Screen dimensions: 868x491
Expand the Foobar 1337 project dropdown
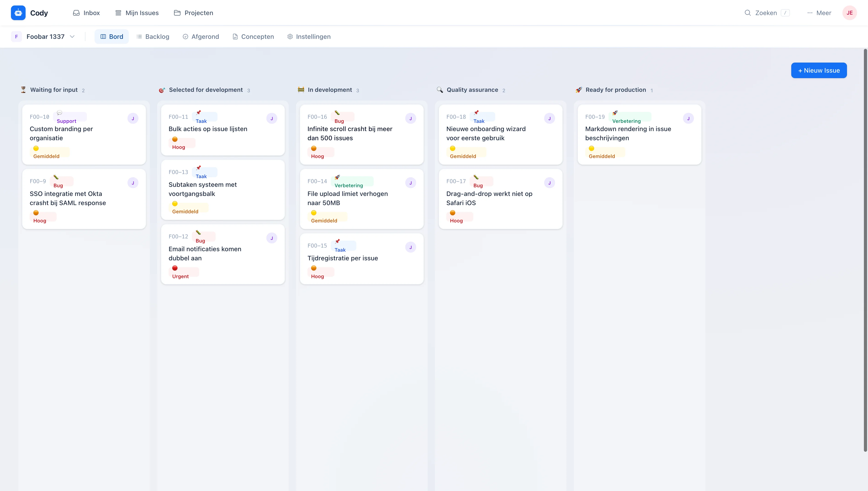[x=72, y=36]
